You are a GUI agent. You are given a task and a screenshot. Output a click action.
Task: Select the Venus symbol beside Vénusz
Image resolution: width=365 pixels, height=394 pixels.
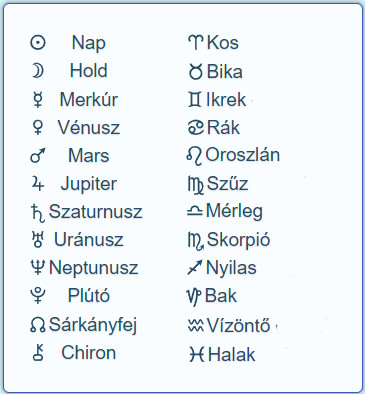tap(38, 127)
